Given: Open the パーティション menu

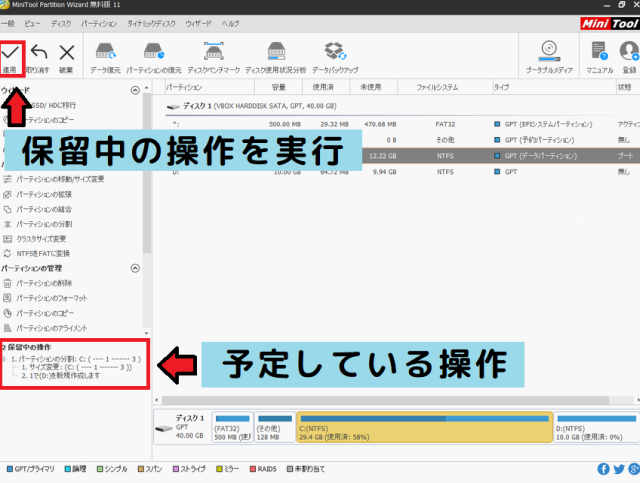Looking at the screenshot, I should point(99,24).
